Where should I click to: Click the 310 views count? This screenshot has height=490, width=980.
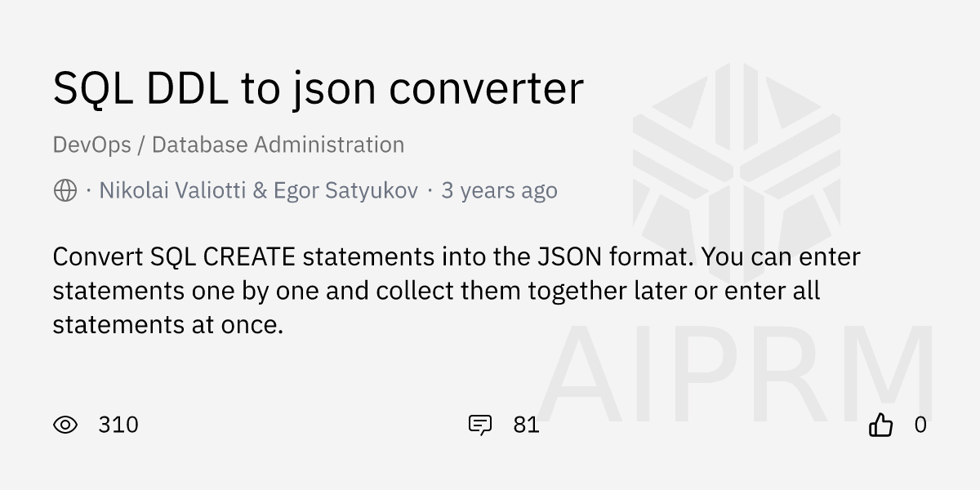pos(118,425)
